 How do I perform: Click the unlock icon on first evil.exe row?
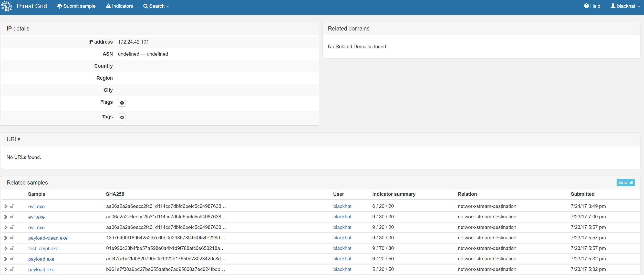click(x=12, y=206)
